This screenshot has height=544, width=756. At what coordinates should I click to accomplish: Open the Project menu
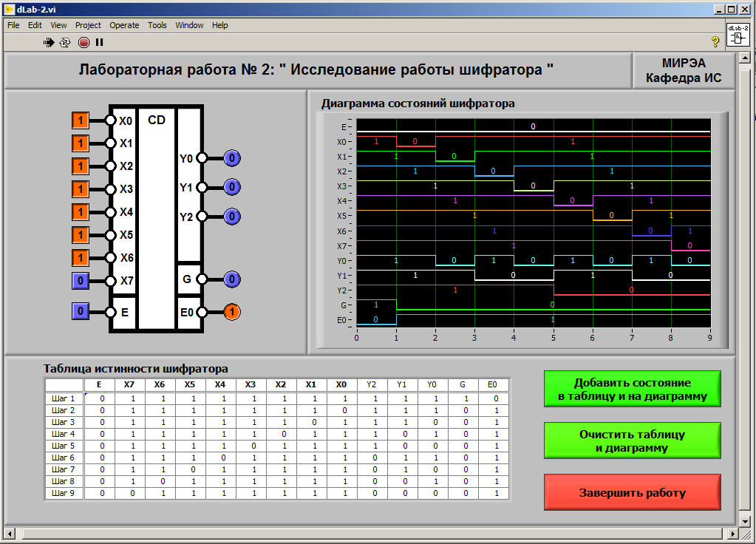(88, 25)
